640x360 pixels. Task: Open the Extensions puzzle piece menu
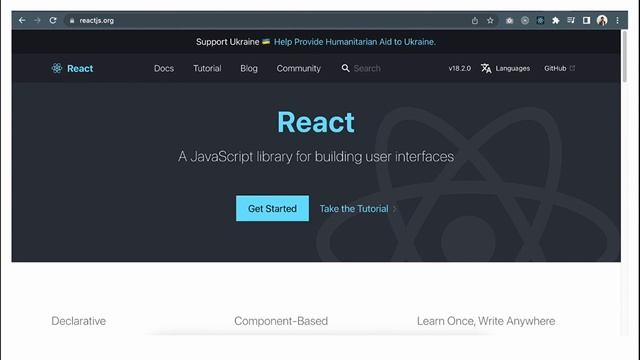556,20
